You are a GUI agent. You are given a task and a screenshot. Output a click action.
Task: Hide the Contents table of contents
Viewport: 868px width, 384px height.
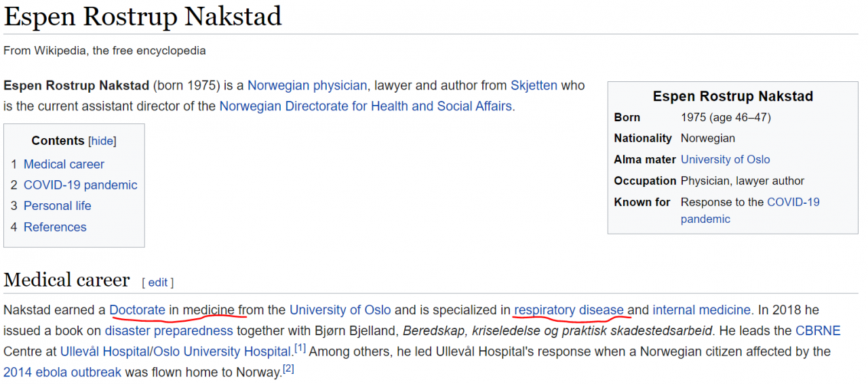102,141
